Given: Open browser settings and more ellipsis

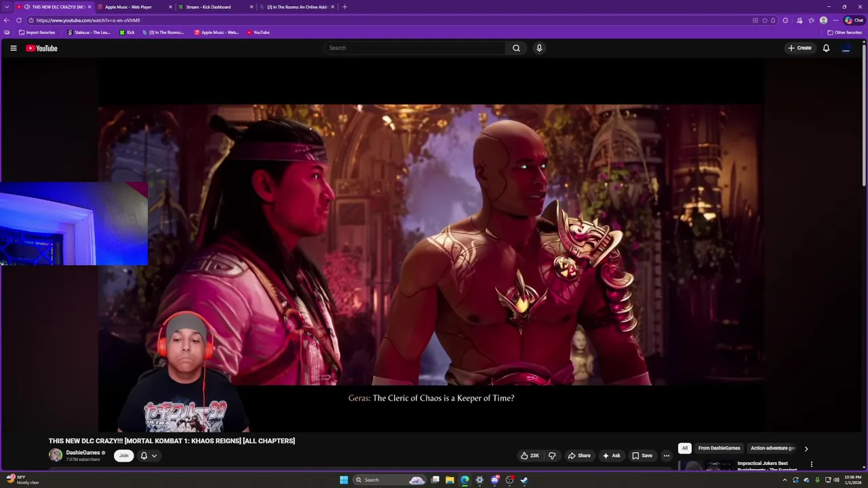Looking at the screenshot, I should (835, 20).
